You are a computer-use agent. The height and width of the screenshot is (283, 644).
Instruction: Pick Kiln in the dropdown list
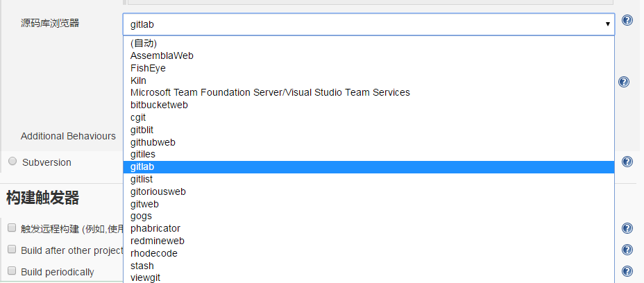coord(368,80)
